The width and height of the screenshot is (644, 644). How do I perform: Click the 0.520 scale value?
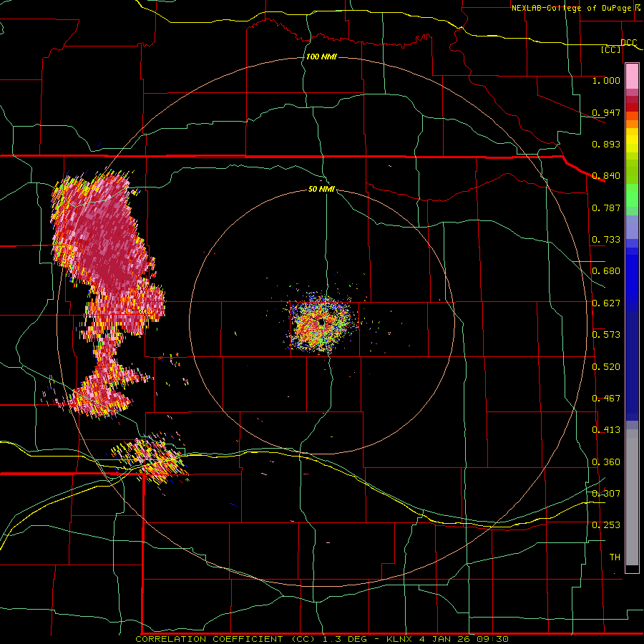point(606,367)
